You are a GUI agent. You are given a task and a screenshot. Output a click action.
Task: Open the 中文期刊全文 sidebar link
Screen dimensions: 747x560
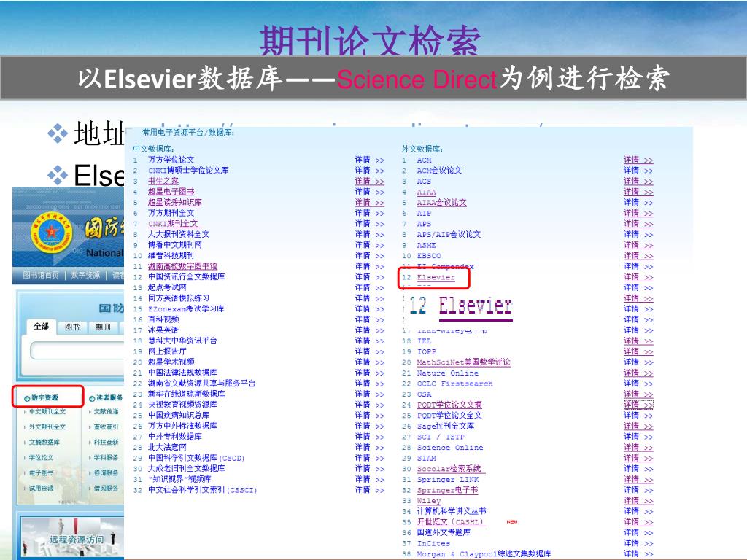47,411
